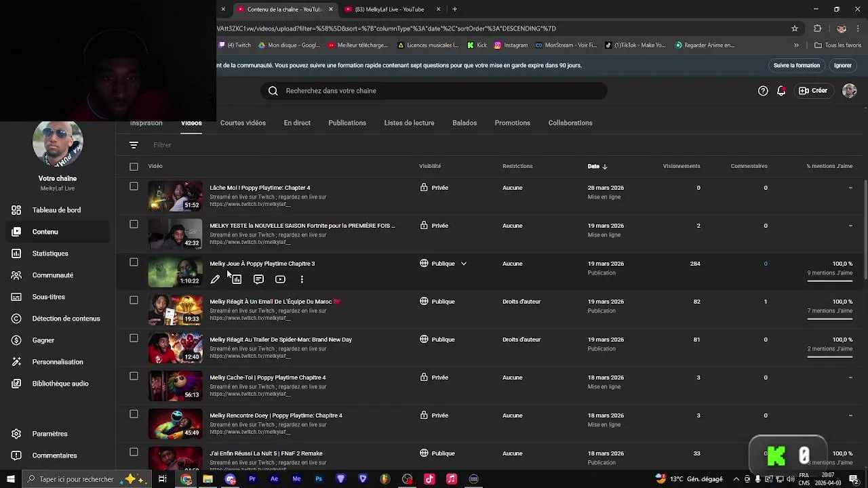The height and width of the screenshot is (488, 868).
Task: Switch to the Promotions tab
Action: click(x=512, y=123)
